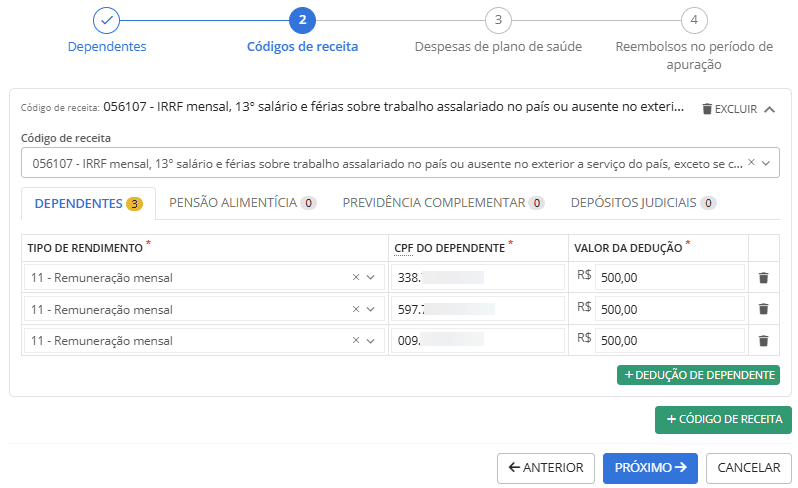Delete the third dependent deduction row
Image resolution: width=798 pixels, height=488 pixels.
[x=763, y=340]
